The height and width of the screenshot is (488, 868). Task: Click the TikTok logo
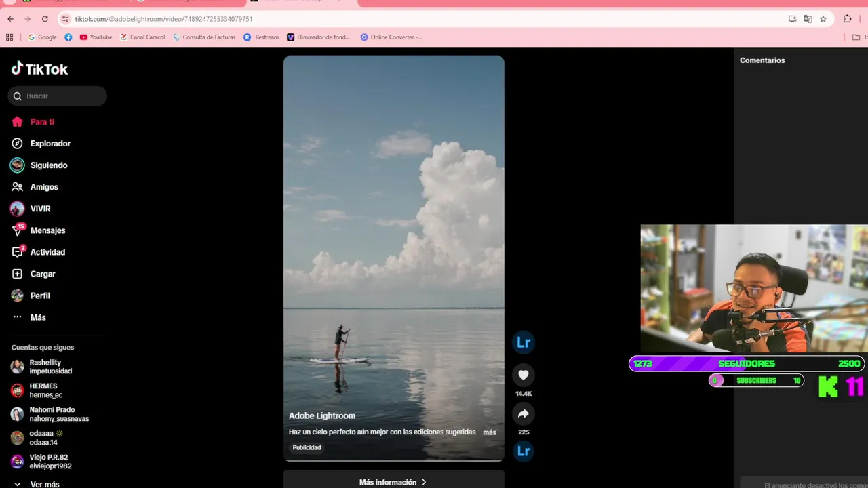click(39, 68)
